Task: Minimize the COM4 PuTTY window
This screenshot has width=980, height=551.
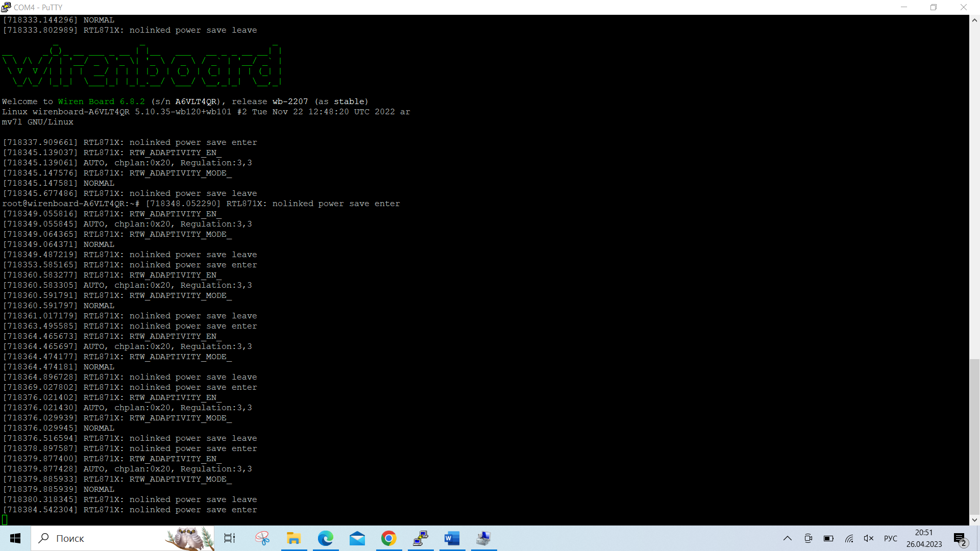Action: tap(904, 7)
